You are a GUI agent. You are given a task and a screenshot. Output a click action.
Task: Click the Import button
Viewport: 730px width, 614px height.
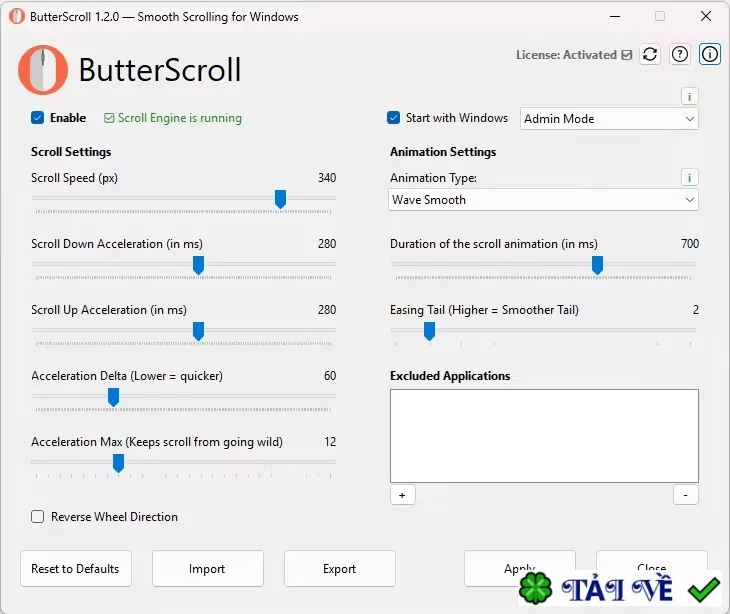[x=208, y=568]
